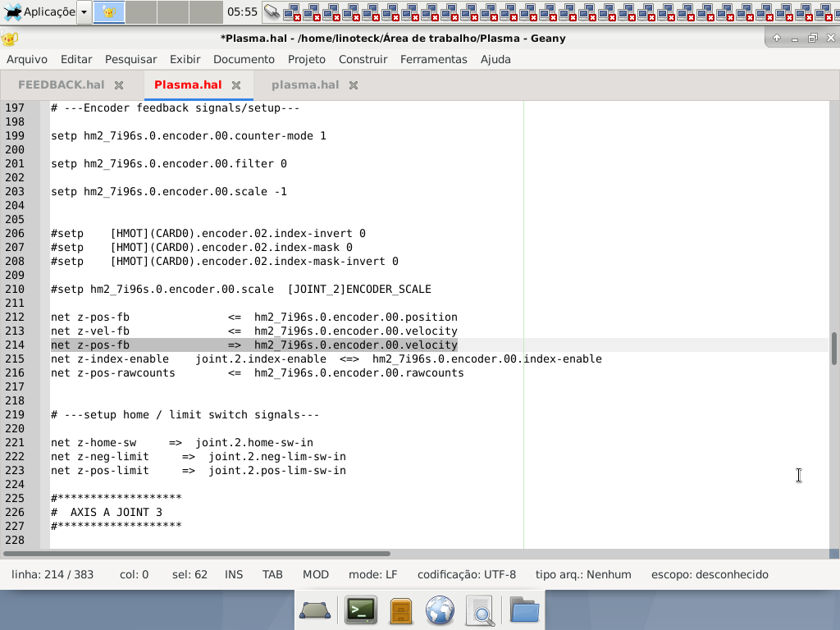Viewport: 840px width, 630px height.
Task: Click the comment "# AXIS A JOINT 3"
Action: click(x=107, y=512)
